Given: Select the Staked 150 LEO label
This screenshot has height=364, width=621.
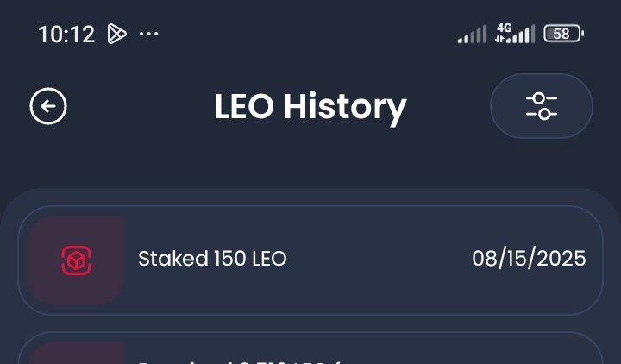Looking at the screenshot, I should [x=212, y=259].
